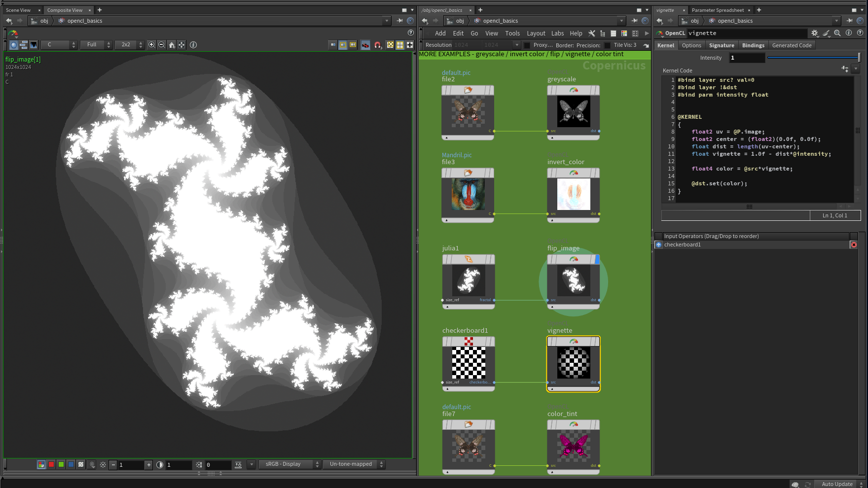The image size is (868, 488).
Task: Open the sRGB - Display dropdown
Action: 289,464
